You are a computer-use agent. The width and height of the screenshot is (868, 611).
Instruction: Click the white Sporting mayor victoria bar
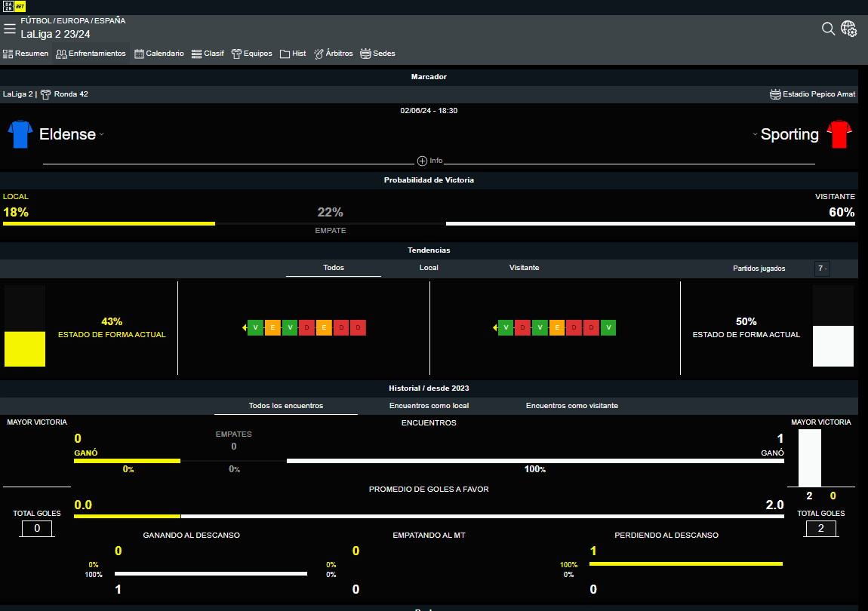click(x=809, y=459)
